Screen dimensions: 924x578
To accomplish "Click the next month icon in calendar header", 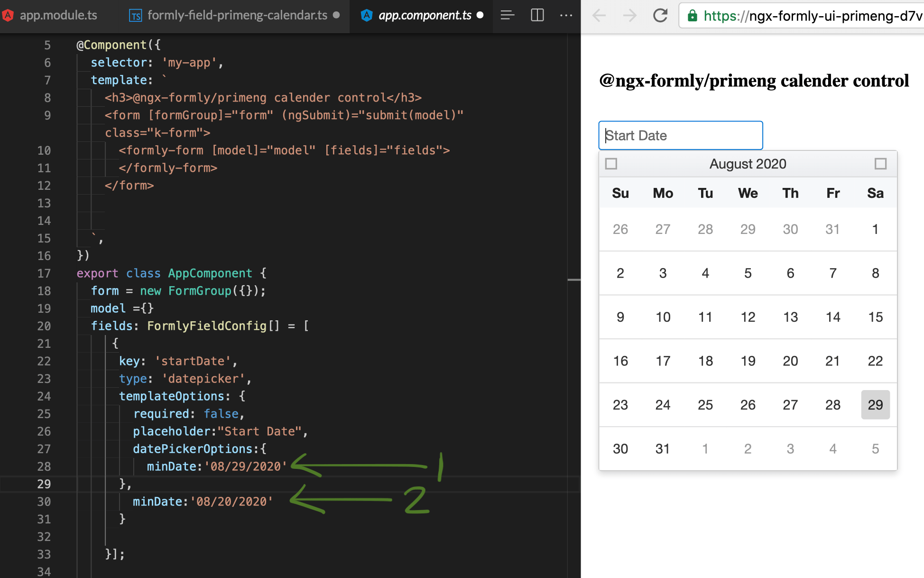I will [881, 163].
